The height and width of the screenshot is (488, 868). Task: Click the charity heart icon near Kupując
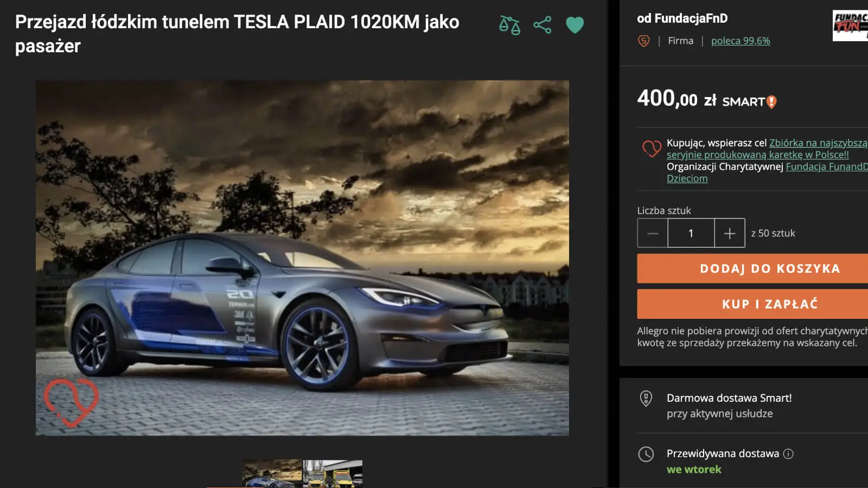tap(651, 148)
